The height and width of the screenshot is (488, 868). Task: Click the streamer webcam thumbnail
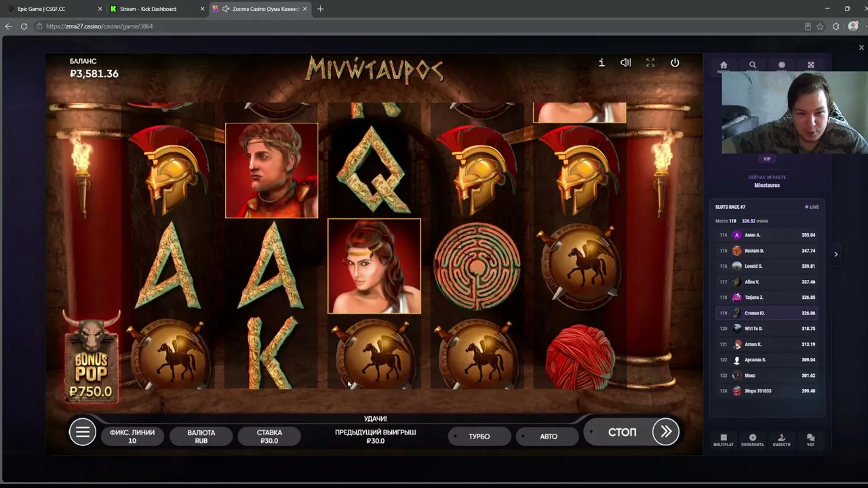pyautogui.click(x=795, y=113)
